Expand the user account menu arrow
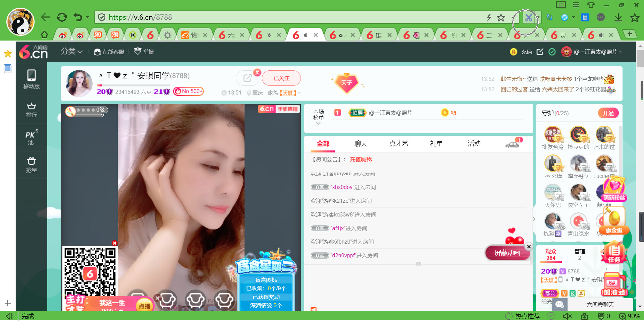This screenshot has width=644, height=321. coord(621,52)
